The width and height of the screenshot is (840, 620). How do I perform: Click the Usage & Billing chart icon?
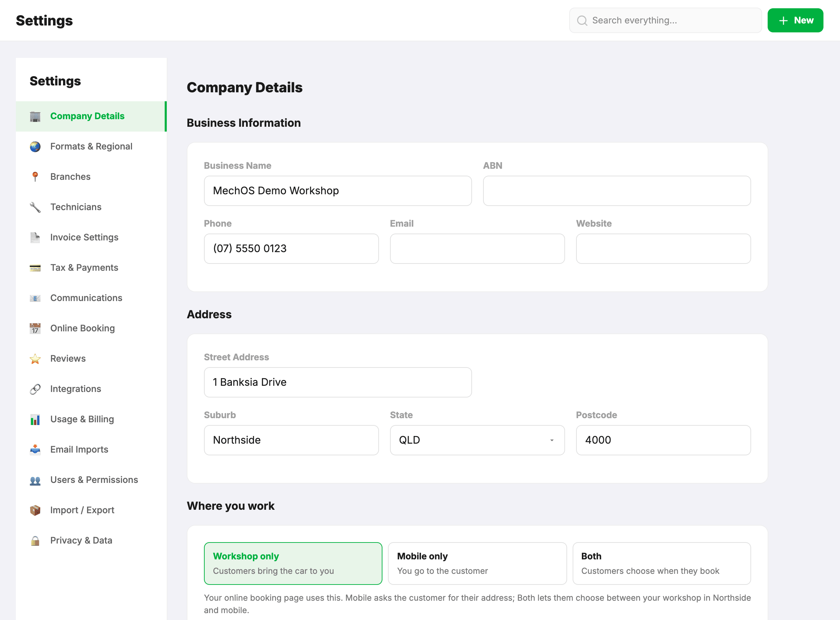click(35, 420)
